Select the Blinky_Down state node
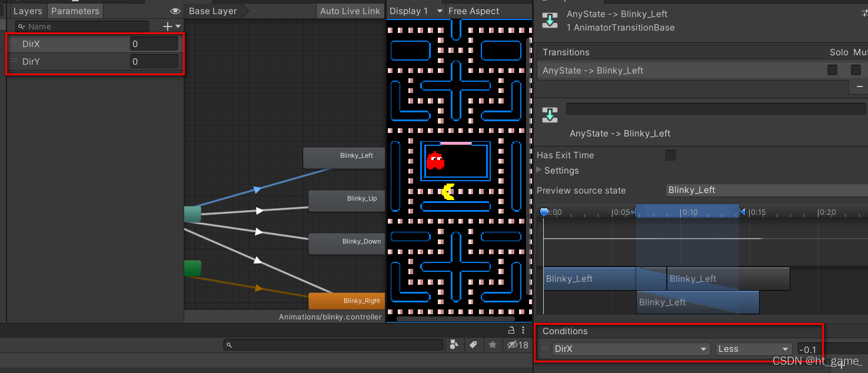 coord(347,244)
